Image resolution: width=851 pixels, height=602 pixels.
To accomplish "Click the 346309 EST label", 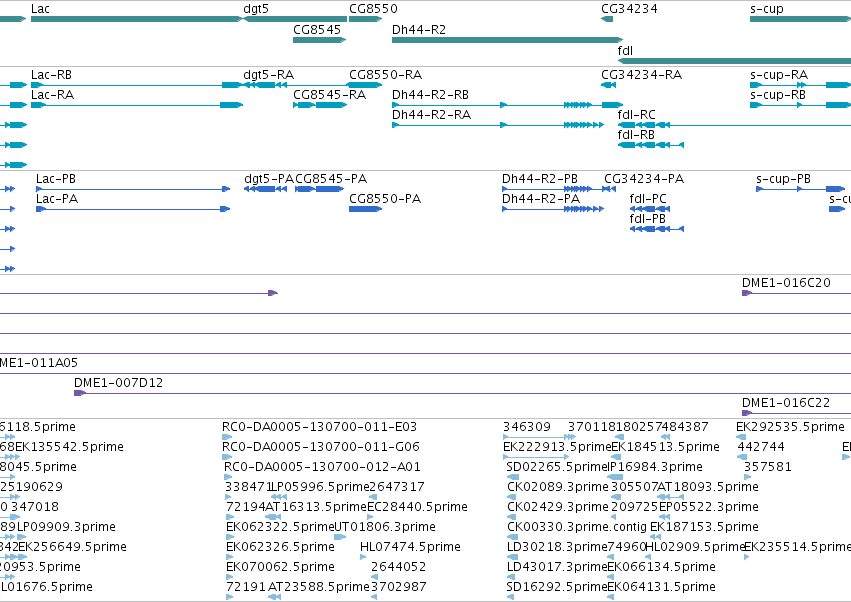I will point(526,427).
